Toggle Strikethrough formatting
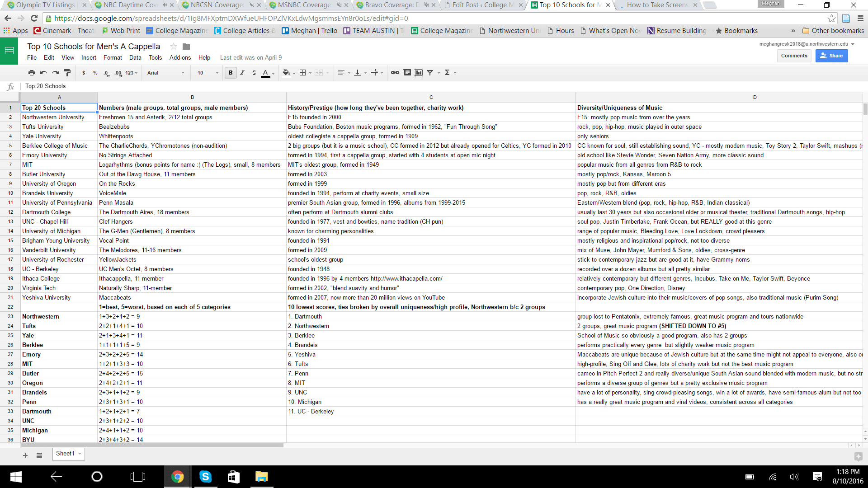 [254, 73]
